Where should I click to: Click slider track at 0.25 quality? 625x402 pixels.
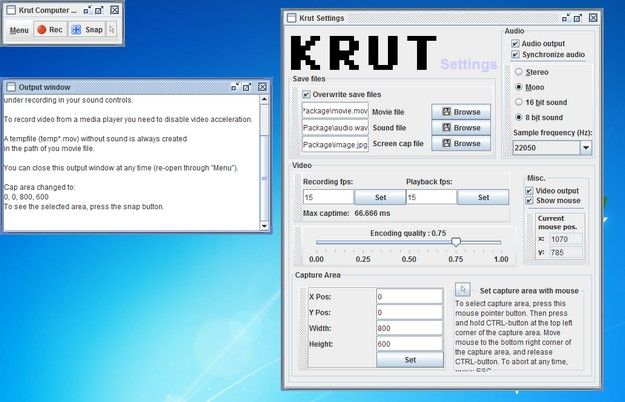tap(363, 242)
